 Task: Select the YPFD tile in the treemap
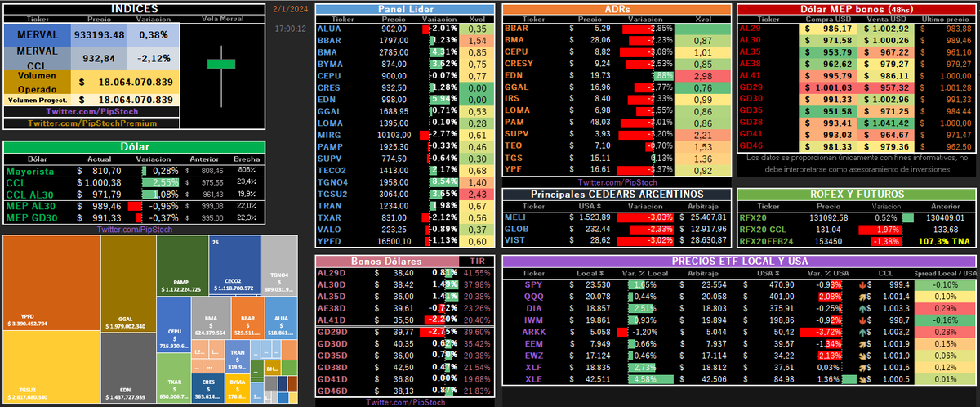(x=51, y=284)
